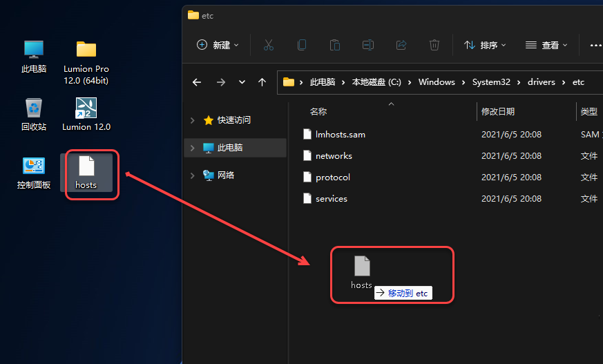Viewport: 603px width, 364px height.
Task: Click the protocol file icon
Action: pyautogui.click(x=307, y=178)
